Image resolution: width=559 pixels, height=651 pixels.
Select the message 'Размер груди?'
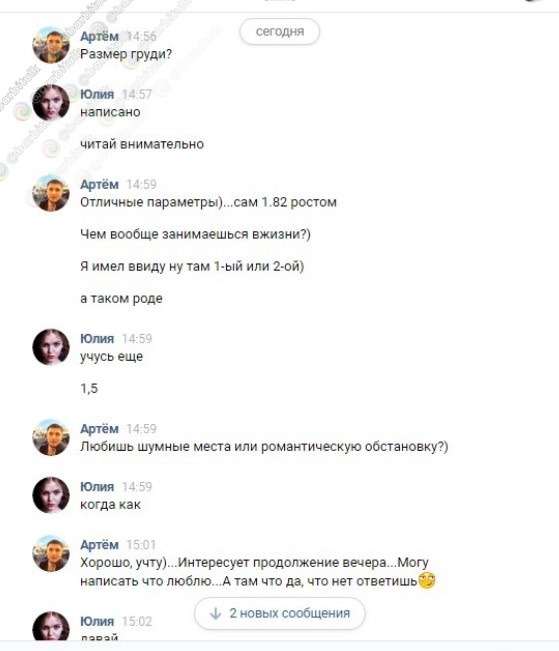coord(126,54)
